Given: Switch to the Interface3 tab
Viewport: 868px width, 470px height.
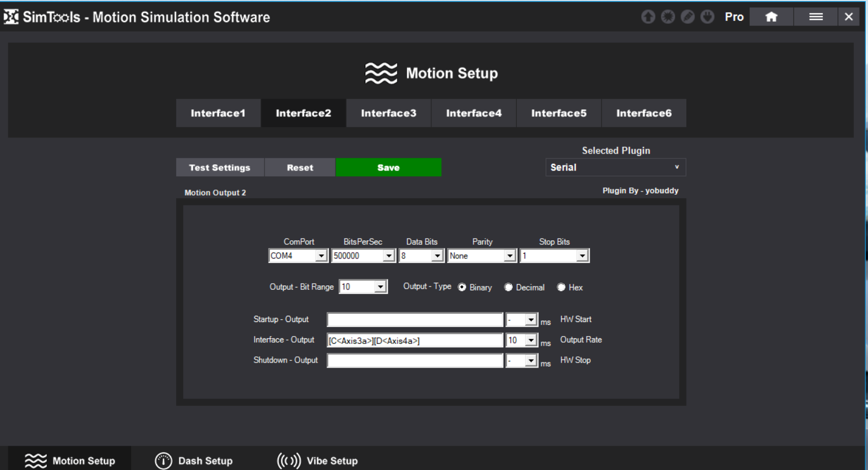Looking at the screenshot, I should [388, 113].
